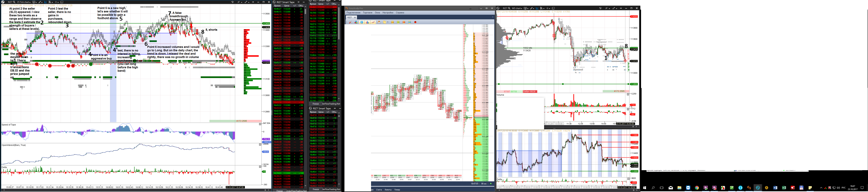Open instrument search in the 25 Tick chart window

[14, 2]
